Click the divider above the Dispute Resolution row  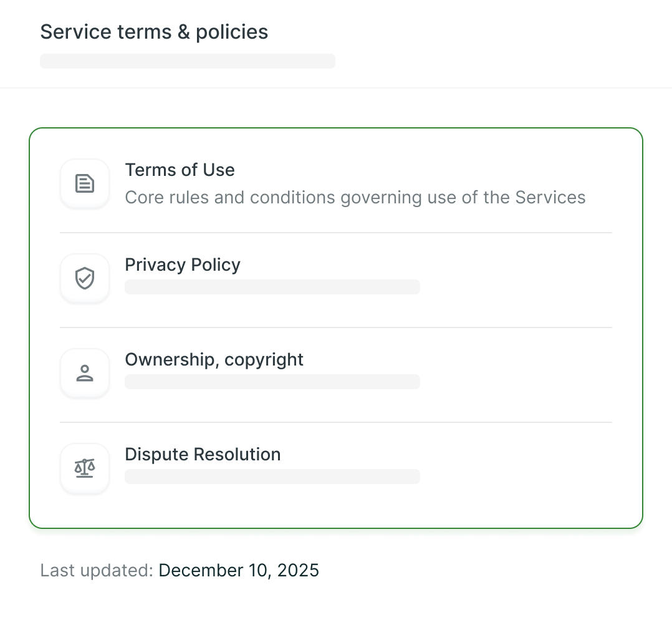336,422
